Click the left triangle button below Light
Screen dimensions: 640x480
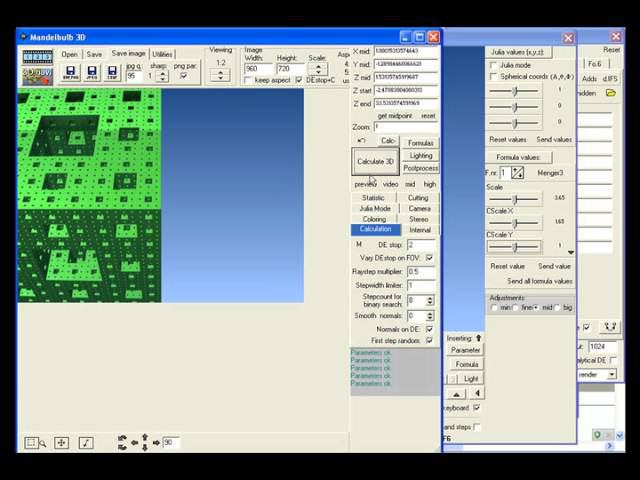[477, 394]
